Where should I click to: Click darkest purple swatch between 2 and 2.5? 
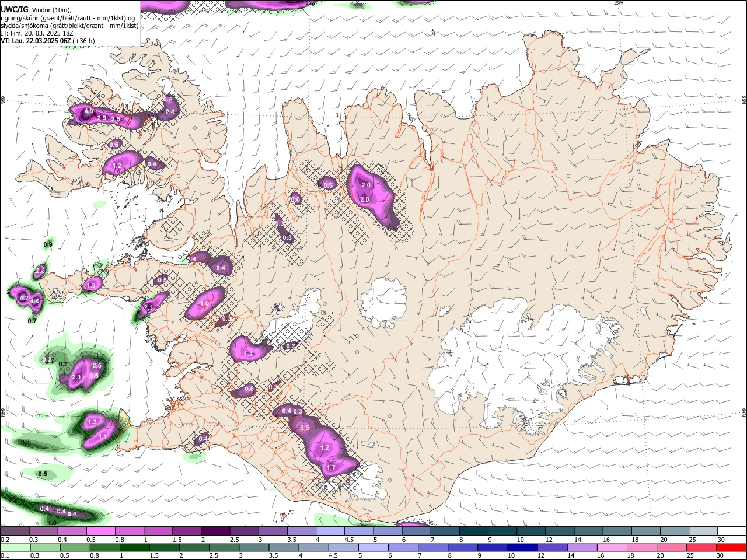(x=215, y=531)
